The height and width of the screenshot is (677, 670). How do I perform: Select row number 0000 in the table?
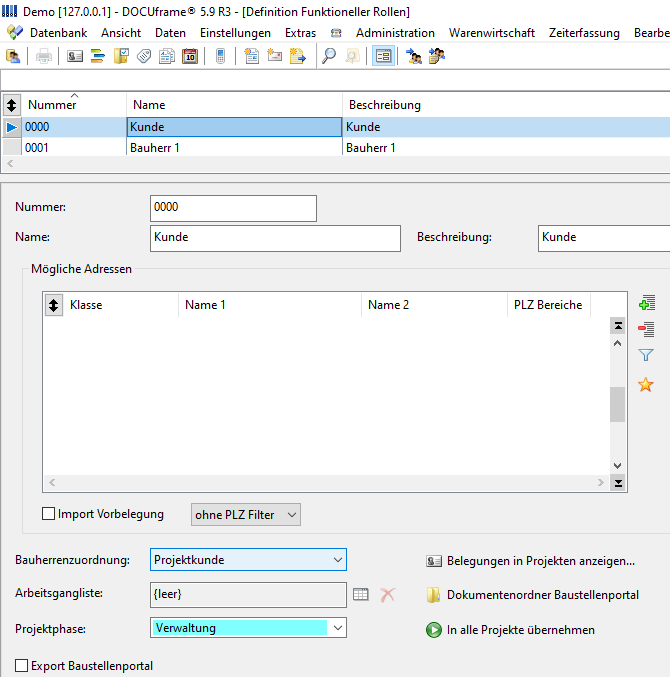pyautogui.click(x=335, y=127)
